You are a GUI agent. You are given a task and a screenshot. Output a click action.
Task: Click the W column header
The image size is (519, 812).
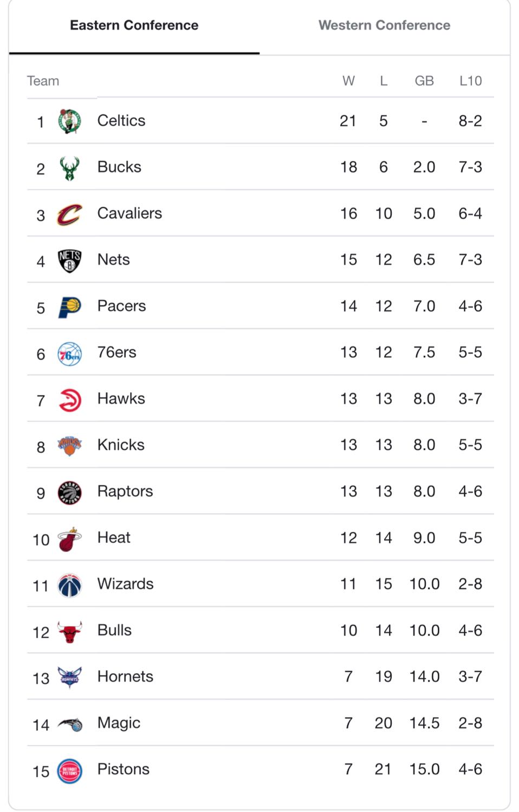pos(348,81)
